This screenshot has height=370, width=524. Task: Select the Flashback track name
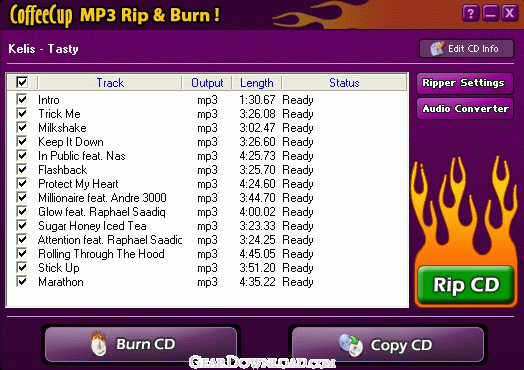coord(62,170)
